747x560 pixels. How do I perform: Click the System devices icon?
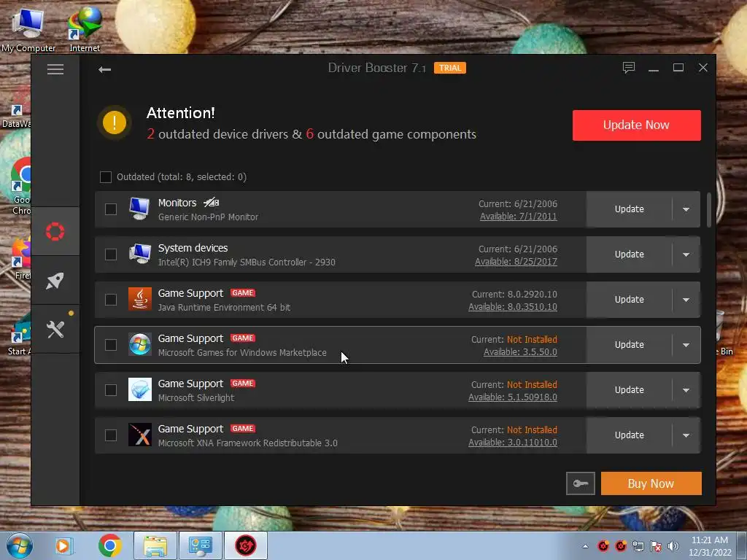[139, 254]
